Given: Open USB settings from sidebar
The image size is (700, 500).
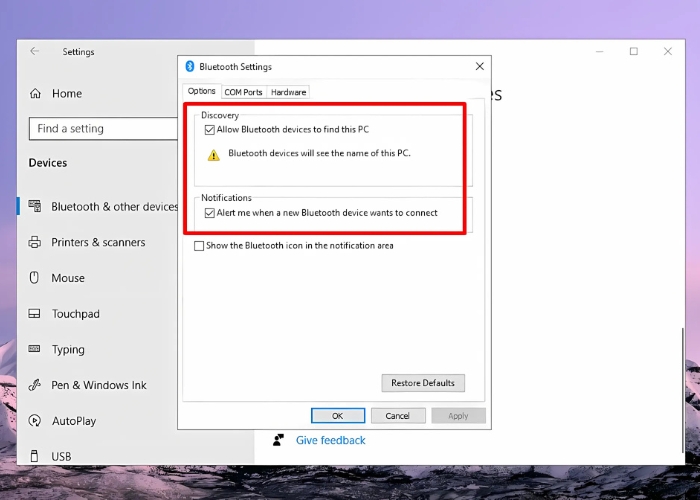Looking at the screenshot, I should (61, 457).
